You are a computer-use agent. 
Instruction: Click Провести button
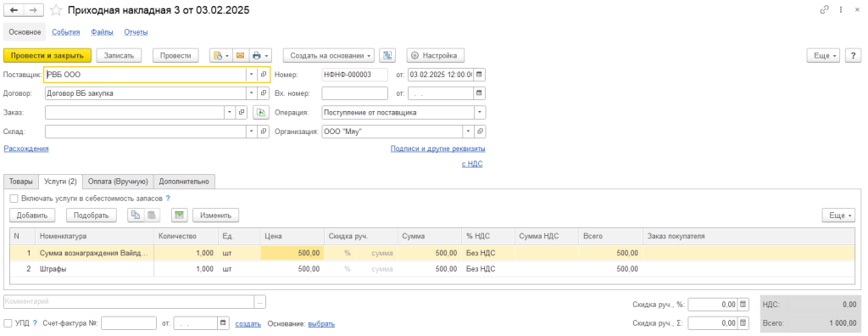coord(175,55)
